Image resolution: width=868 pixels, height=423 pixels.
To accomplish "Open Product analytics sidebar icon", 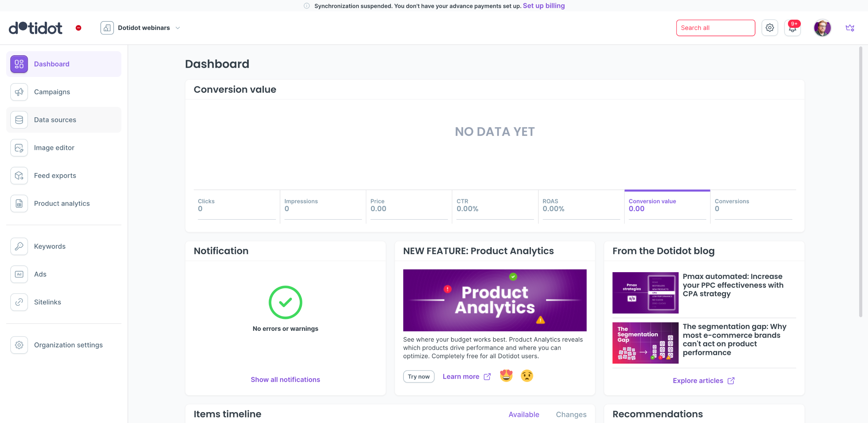I will point(19,203).
